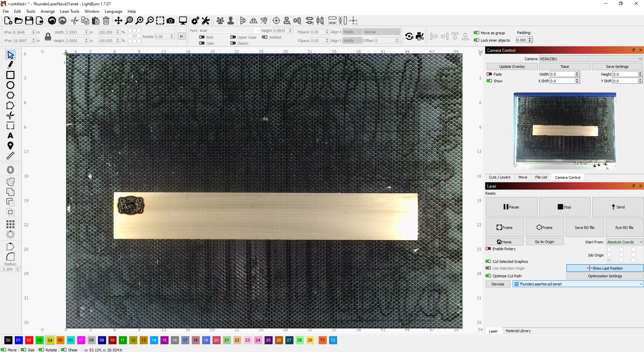Click the Open File folder icon

(x=19, y=21)
